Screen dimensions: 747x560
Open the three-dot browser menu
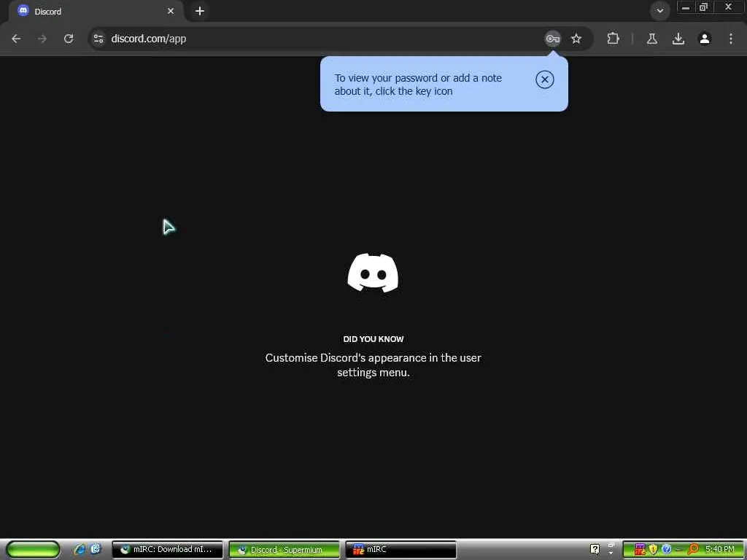[x=731, y=39]
